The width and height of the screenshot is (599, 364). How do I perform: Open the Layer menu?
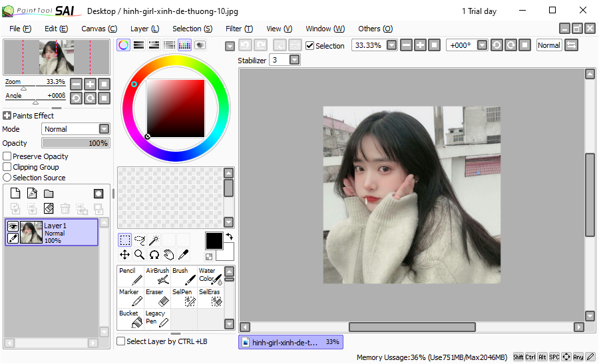pyautogui.click(x=145, y=29)
